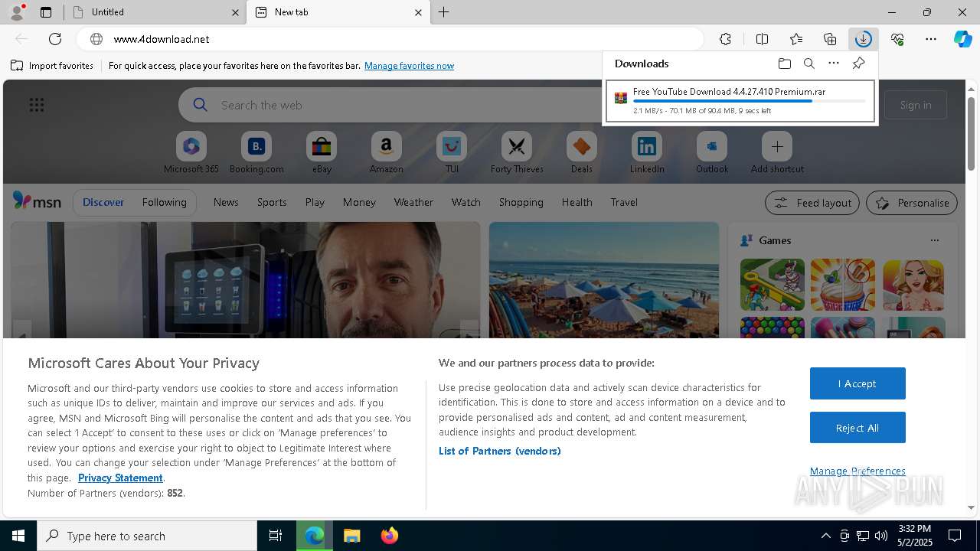The image size is (980, 551).
Task: Open the Extensions puzzle icon
Action: 725,39
